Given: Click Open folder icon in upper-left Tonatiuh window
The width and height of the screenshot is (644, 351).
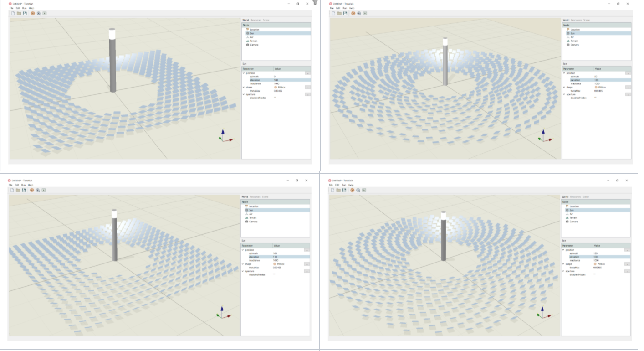Looking at the screenshot, I should (x=19, y=13).
